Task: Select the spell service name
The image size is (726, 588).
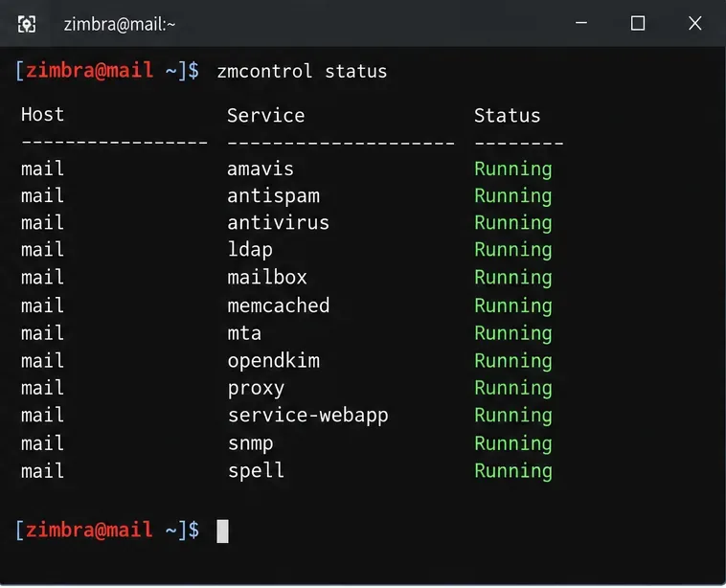Action: coord(256,471)
